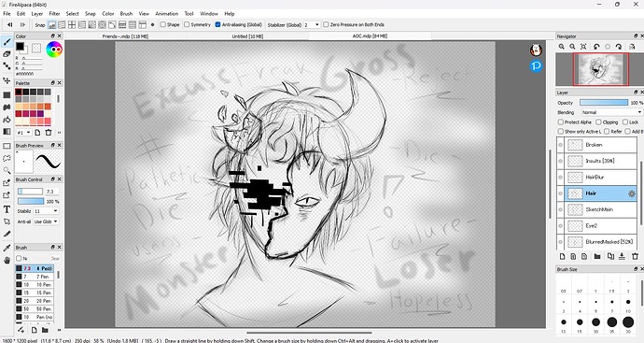Click the Redo arrow in toolbar

(22, 24)
